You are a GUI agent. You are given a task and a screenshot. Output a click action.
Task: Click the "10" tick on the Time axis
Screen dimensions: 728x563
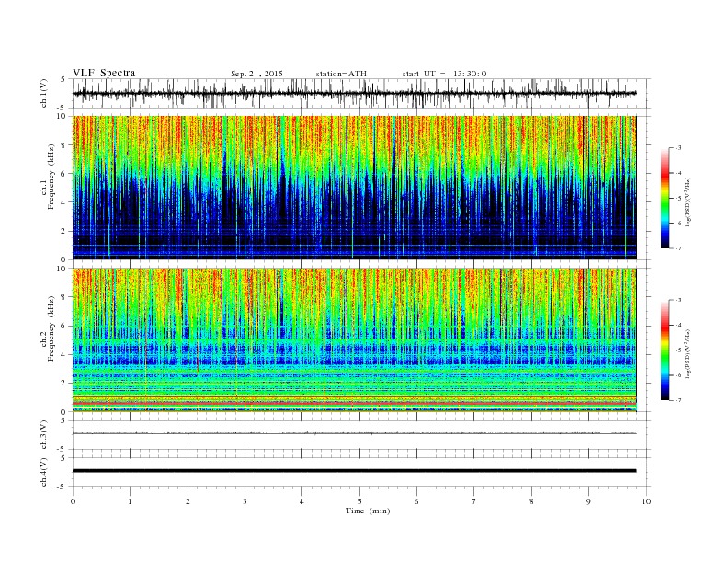pyautogui.click(x=646, y=501)
